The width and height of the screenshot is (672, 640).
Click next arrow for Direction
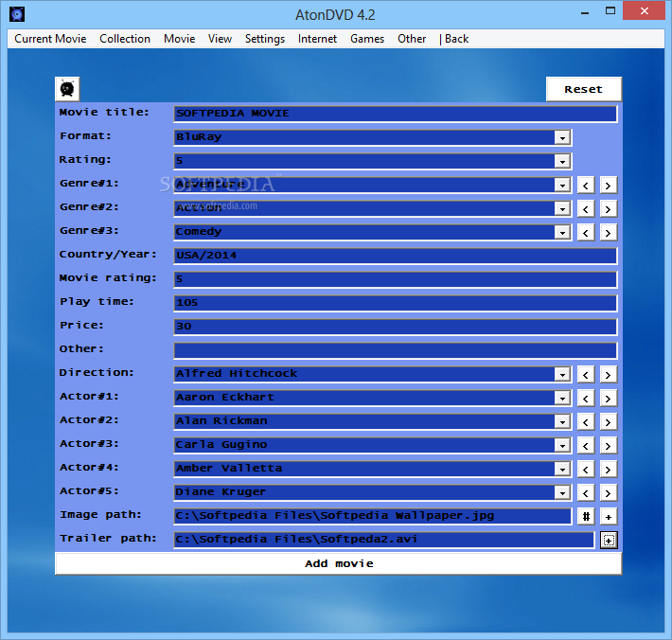coord(608,375)
